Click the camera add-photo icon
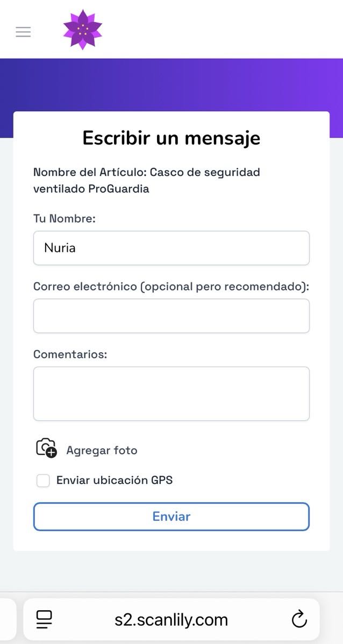Image resolution: width=343 pixels, height=644 pixels. point(46,448)
